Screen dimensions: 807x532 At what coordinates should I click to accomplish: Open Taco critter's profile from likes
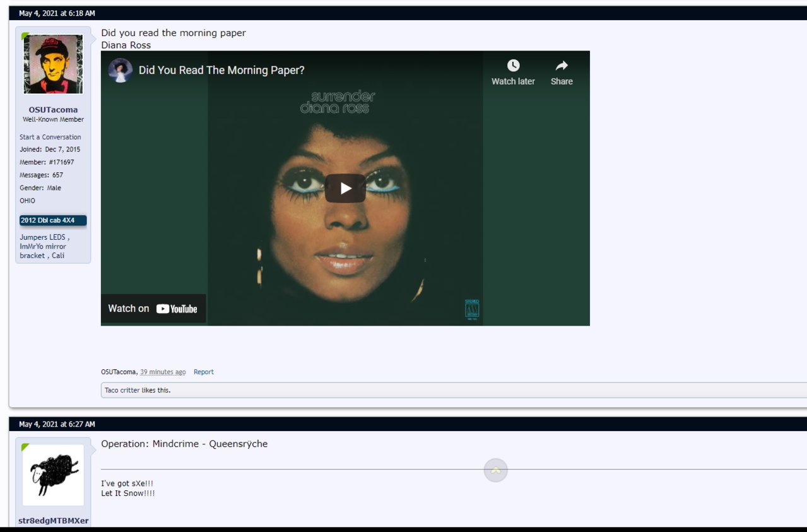click(x=122, y=391)
